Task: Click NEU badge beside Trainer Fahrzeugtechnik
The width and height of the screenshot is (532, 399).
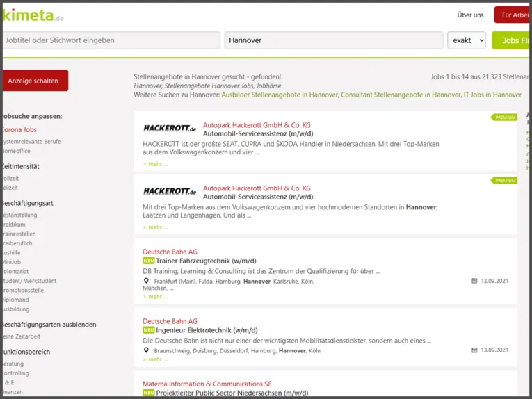Action: [x=149, y=261]
